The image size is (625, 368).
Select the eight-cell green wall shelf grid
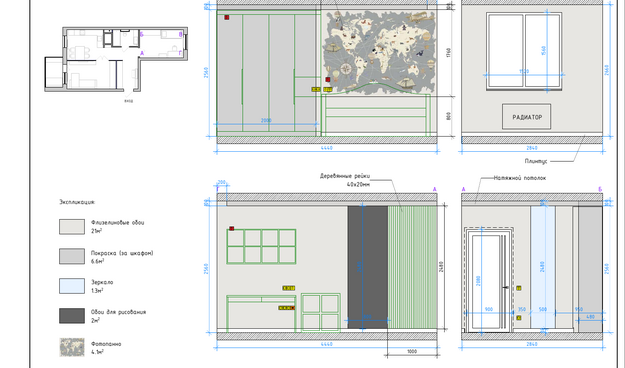[x=261, y=246]
